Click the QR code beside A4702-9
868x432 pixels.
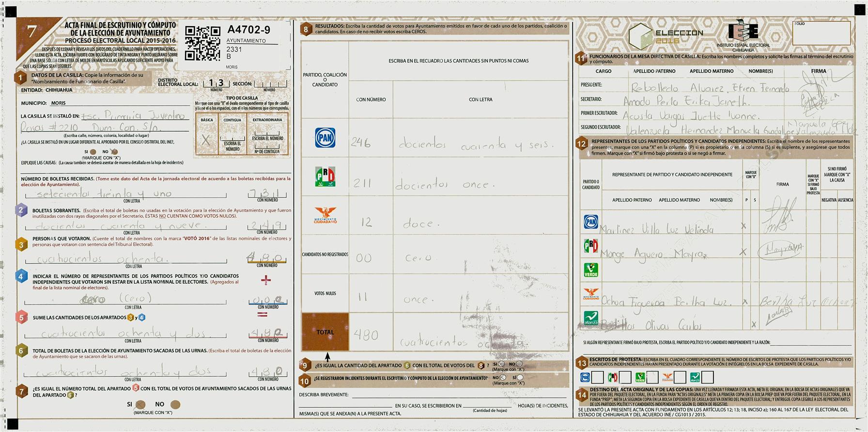[202, 43]
